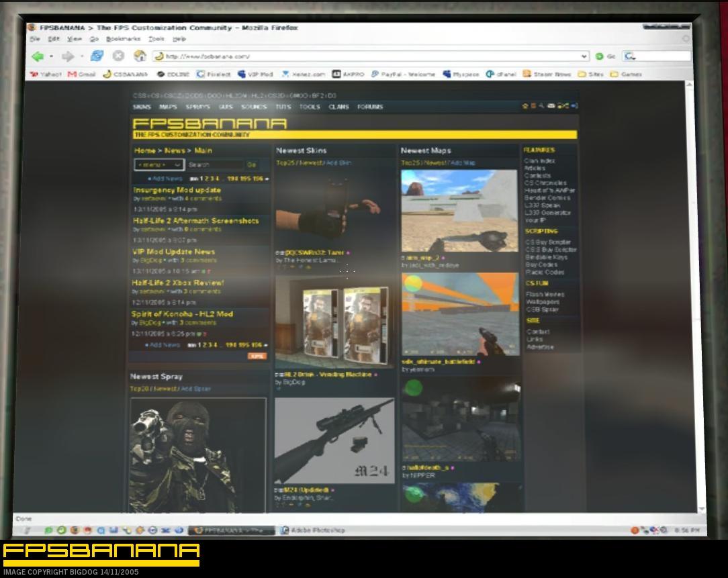
Task: Open the Games bookmark folder
Action: point(626,74)
